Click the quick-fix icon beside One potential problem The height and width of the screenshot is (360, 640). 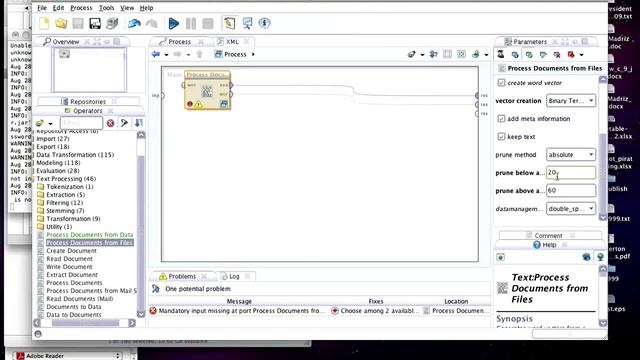coord(156,289)
